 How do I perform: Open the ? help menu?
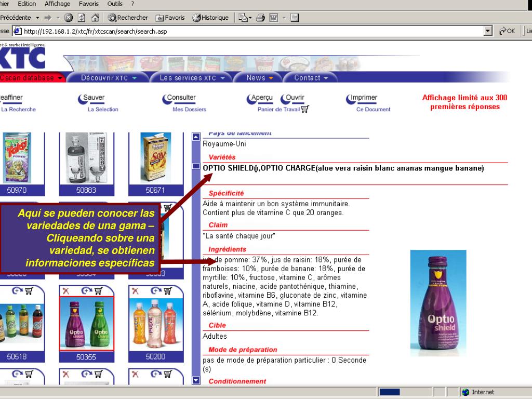(x=132, y=4)
